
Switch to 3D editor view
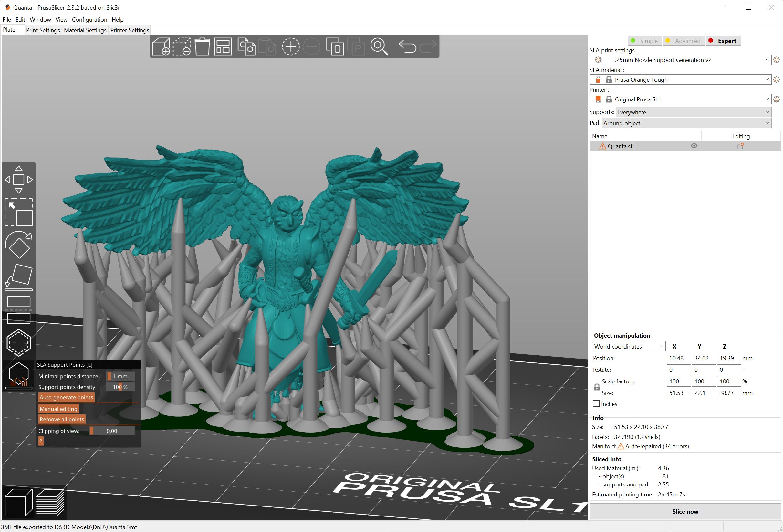tap(18, 502)
